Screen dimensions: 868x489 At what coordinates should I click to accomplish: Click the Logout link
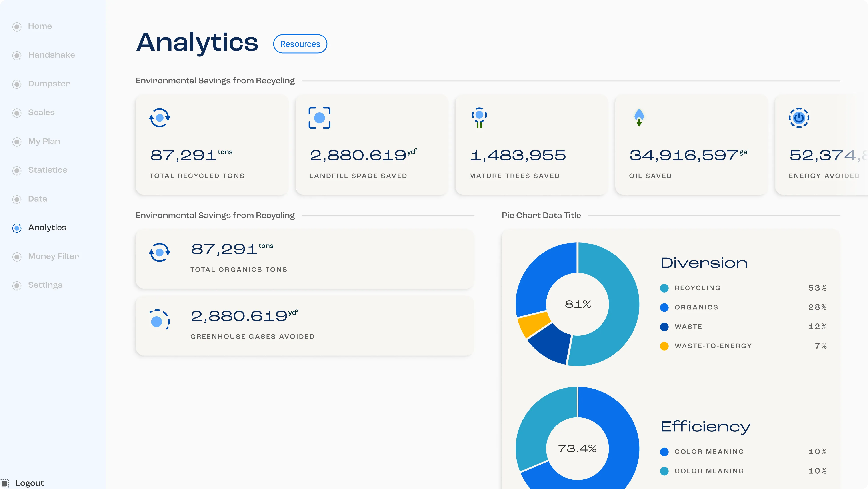click(x=30, y=483)
